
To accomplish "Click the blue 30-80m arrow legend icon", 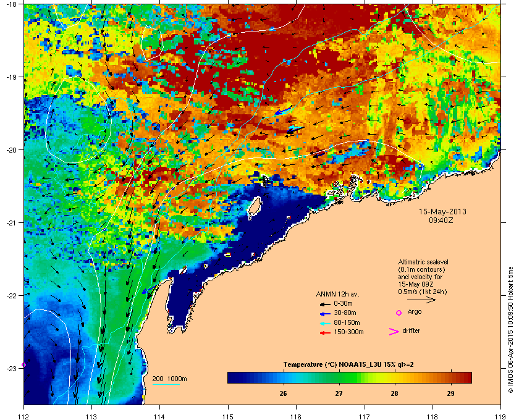I will point(325,313).
